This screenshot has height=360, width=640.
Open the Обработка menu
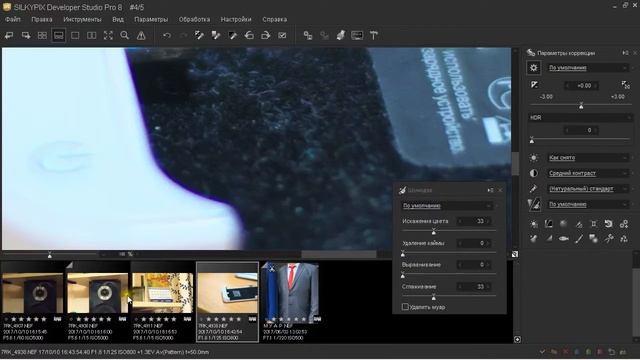pos(194,19)
